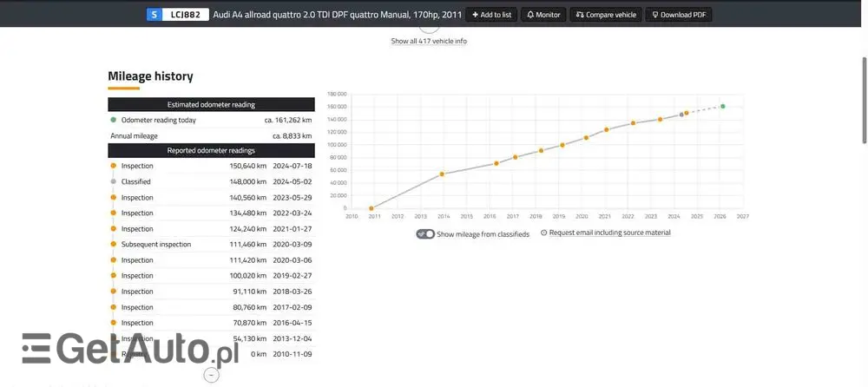
Task: Click the green estimated 2026 chart point
Action: point(723,107)
